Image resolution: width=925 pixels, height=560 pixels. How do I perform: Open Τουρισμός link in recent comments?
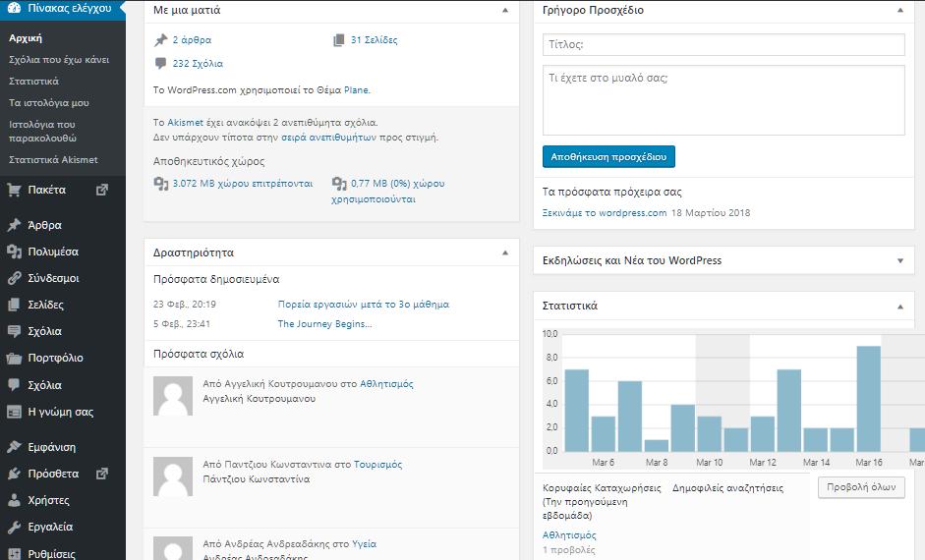pyautogui.click(x=377, y=465)
